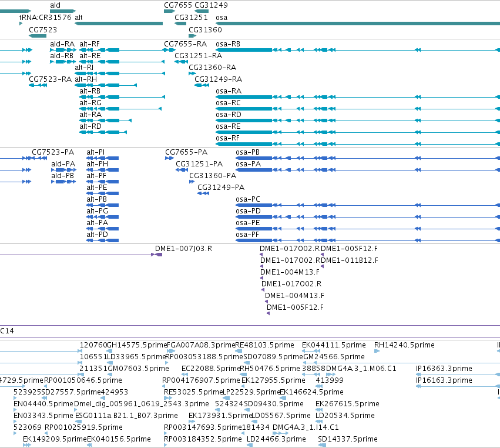The image size is (500, 448).
Task: Open the EK040156.5prime EST label
Action: [x=119, y=439]
